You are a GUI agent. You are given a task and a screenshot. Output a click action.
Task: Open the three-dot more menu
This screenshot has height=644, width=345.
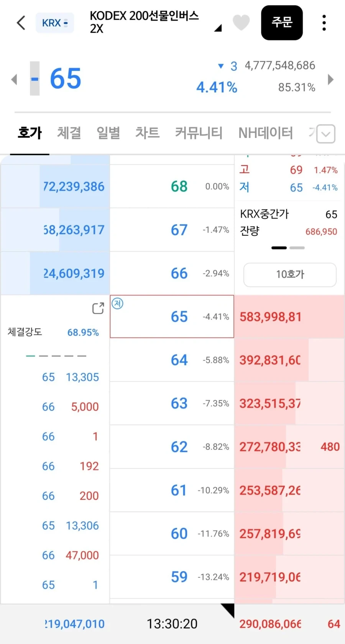coord(324,23)
